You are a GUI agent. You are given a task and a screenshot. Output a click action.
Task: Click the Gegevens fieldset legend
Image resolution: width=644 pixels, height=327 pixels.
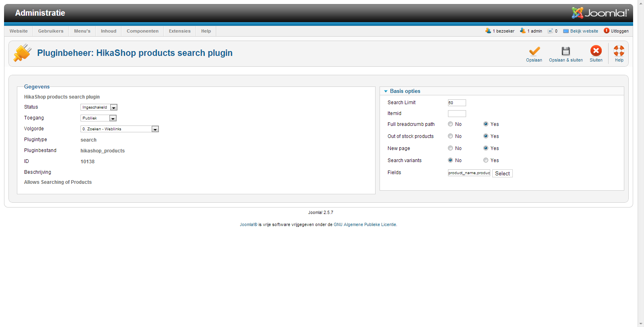[37, 87]
